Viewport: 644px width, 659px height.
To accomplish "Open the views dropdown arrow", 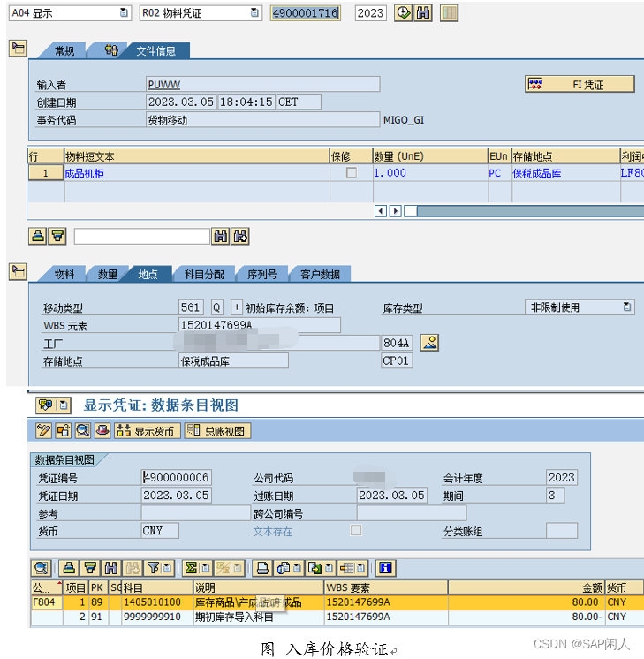I will 298,568.
